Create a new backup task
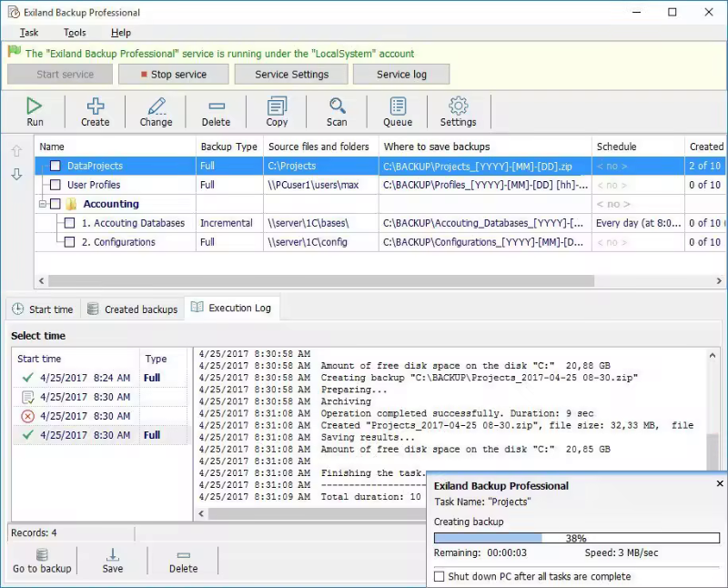The width and height of the screenshot is (728, 588). tap(96, 111)
